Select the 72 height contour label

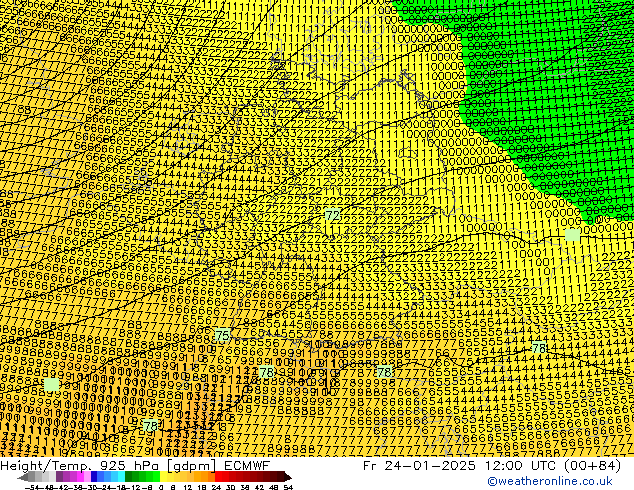click(x=332, y=215)
